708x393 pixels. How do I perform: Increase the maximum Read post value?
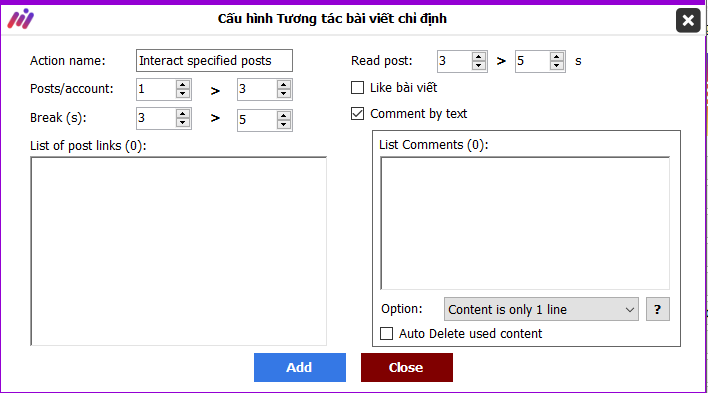click(557, 57)
